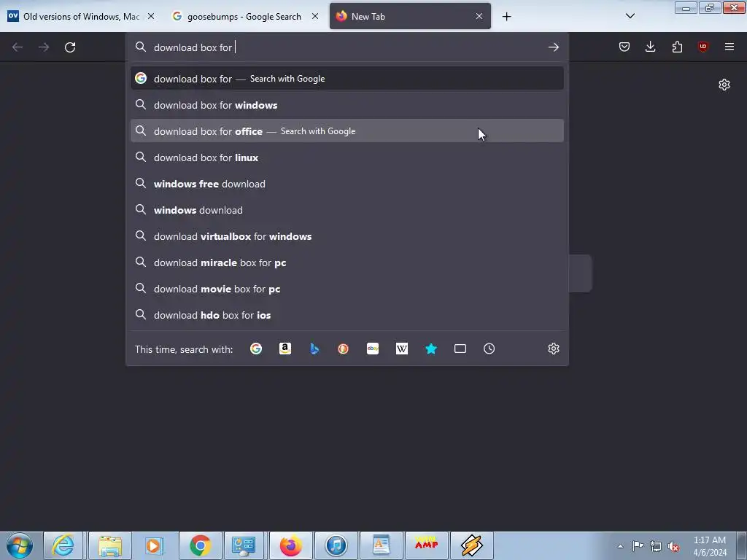747x560 pixels.
Task: Choose suggestion windows free download
Action: 347,183
